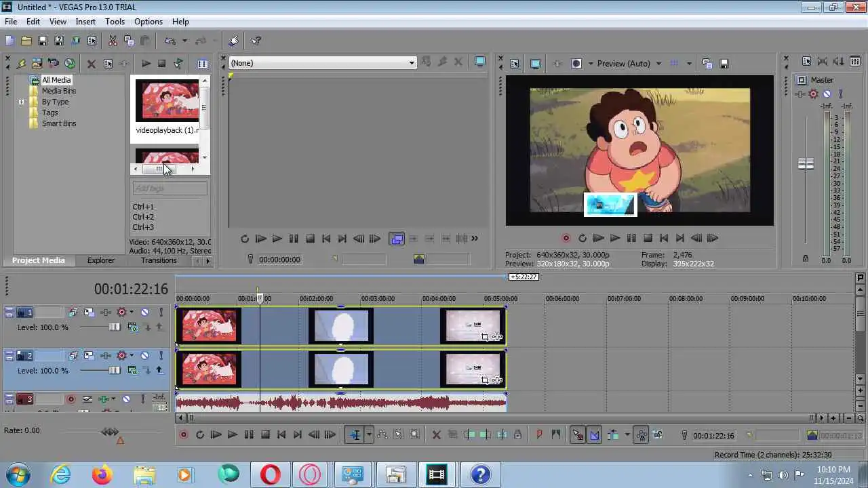The height and width of the screenshot is (488, 868).
Task: Click Save Snapshot to File icon in preview
Action: 724,64
